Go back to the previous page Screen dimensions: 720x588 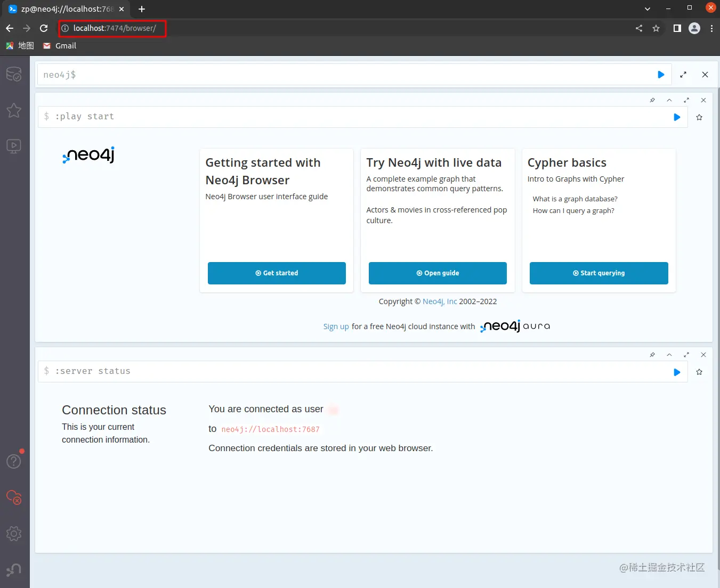10,28
